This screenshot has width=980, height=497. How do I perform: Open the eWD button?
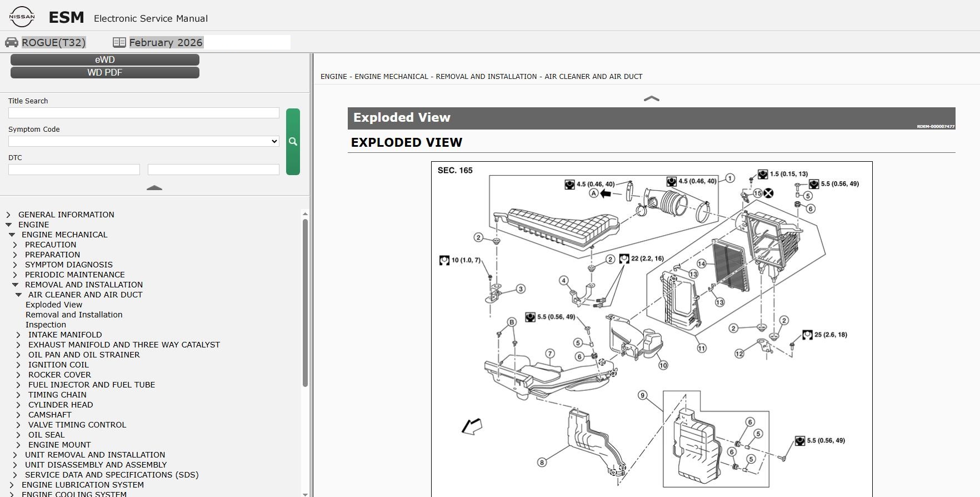(105, 59)
